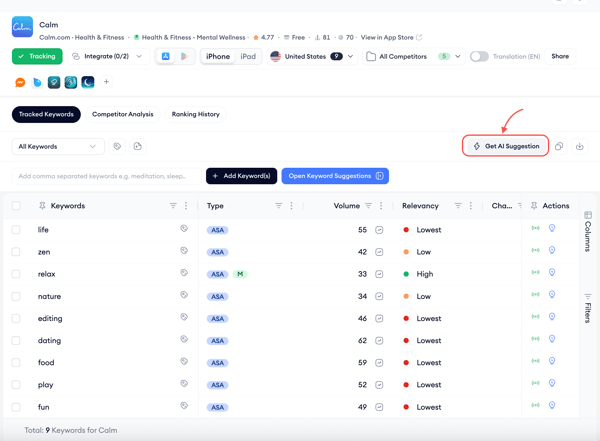Viewport: 600px width, 441px height.
Task: Open the All Competitors dropdown
Action: [x=414, y=57]
